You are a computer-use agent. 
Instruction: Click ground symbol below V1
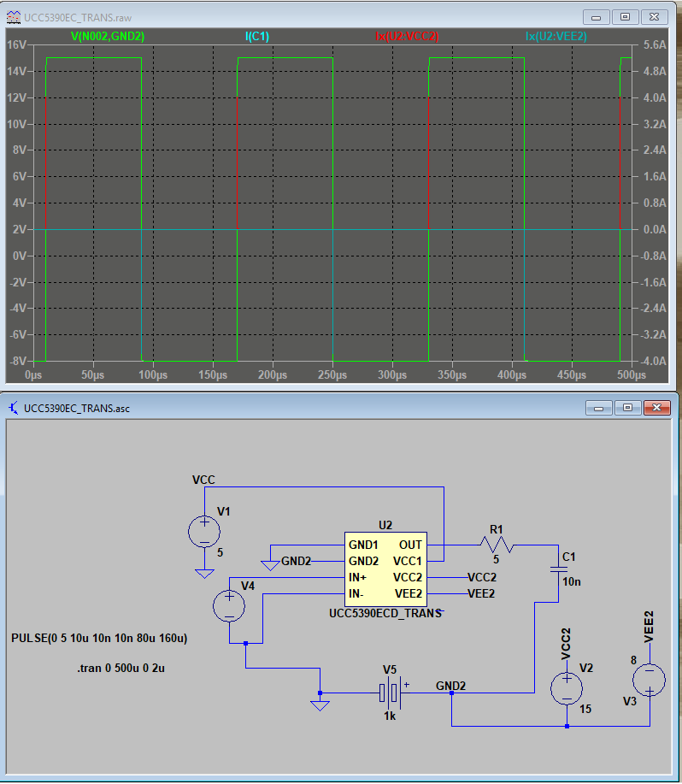click(x=204, y=574)
